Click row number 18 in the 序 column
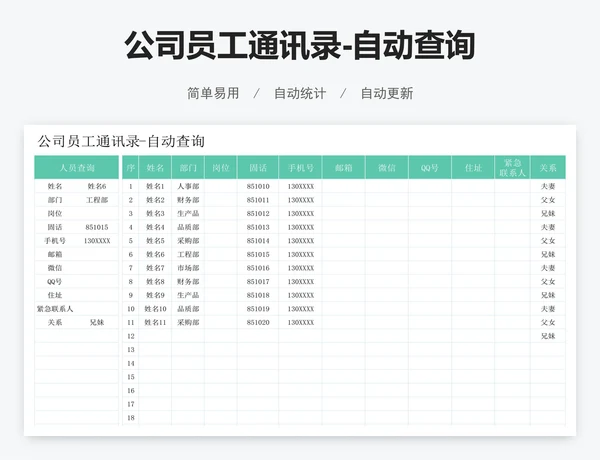600x460 pixels. coord(131,418)
